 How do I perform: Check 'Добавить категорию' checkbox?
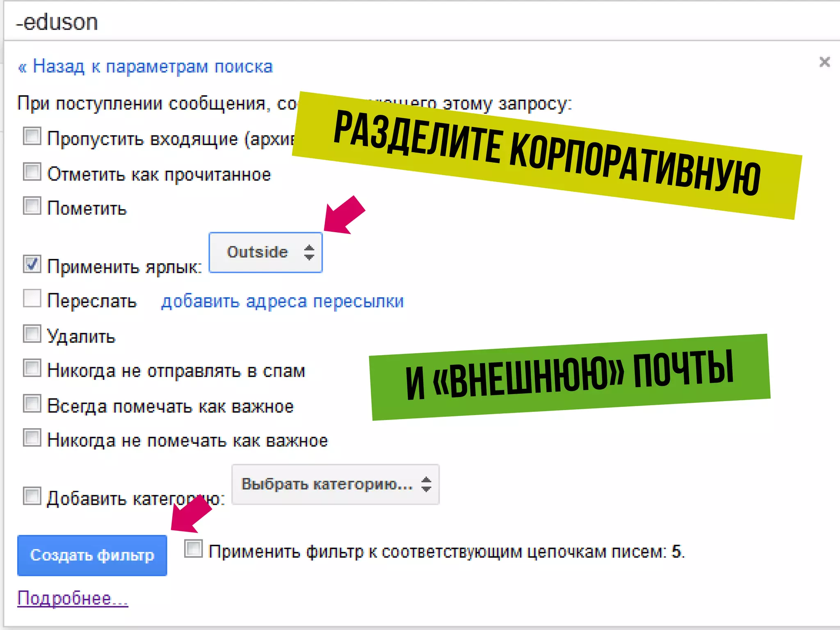tap(32, 496)
